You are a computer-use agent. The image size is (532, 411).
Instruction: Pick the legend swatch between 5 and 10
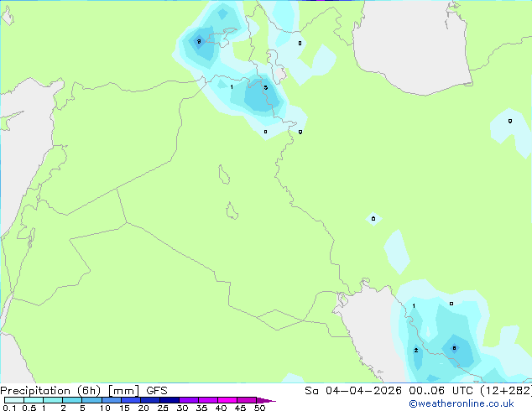pyautogui.click(x=91, y=400)
